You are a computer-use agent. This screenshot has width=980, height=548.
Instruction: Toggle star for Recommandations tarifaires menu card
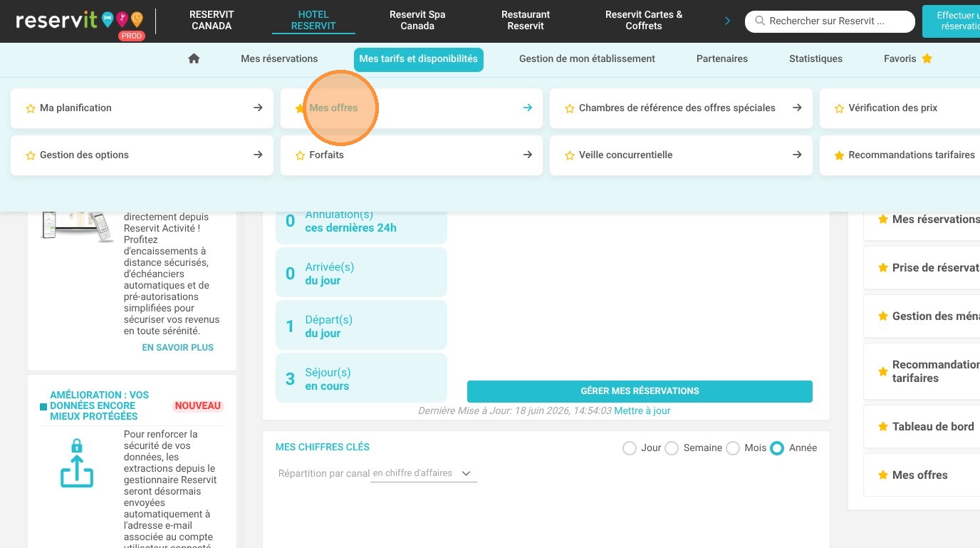[839, 155]
